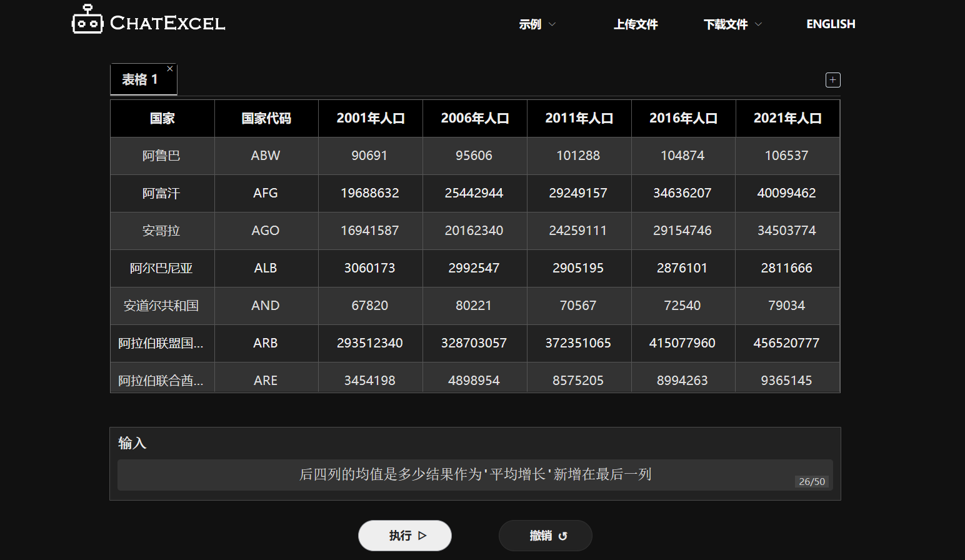Focus the input field with the query text
The height and width of the screenshot is (560, 965).
[x=475, y=475]
